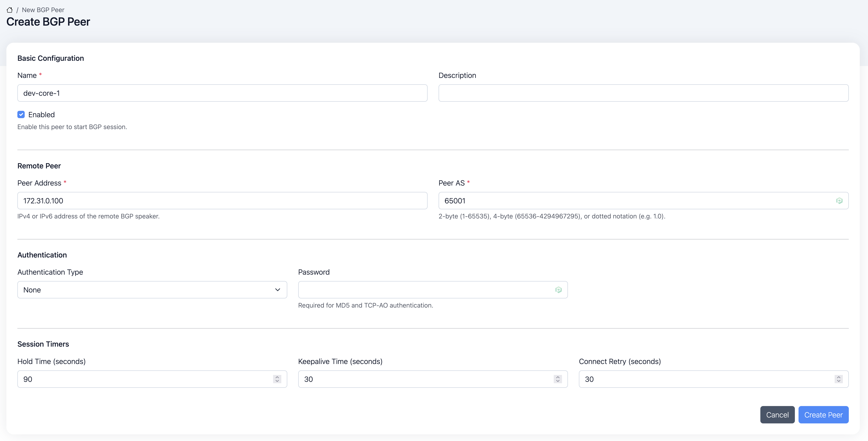Viewport: 868px width, 441px height.
Task: Focus the Hold Time input field
Action: [x=152, y=379]
